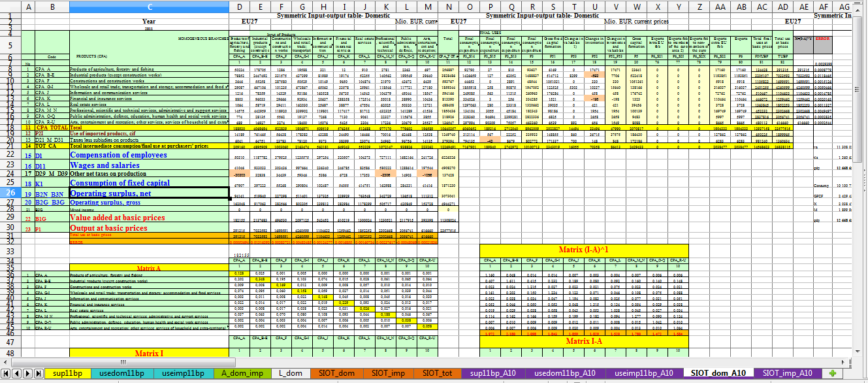Open the usedom11bp sheet tab

click(124, 373)
